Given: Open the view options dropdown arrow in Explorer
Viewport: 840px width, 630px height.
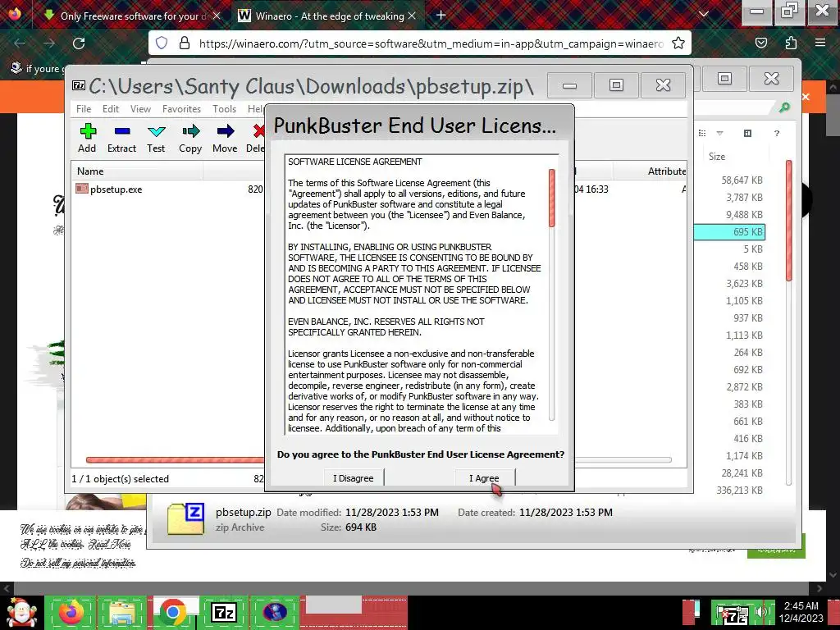Looking at the screenshot, I should click(x=719, y=134).
